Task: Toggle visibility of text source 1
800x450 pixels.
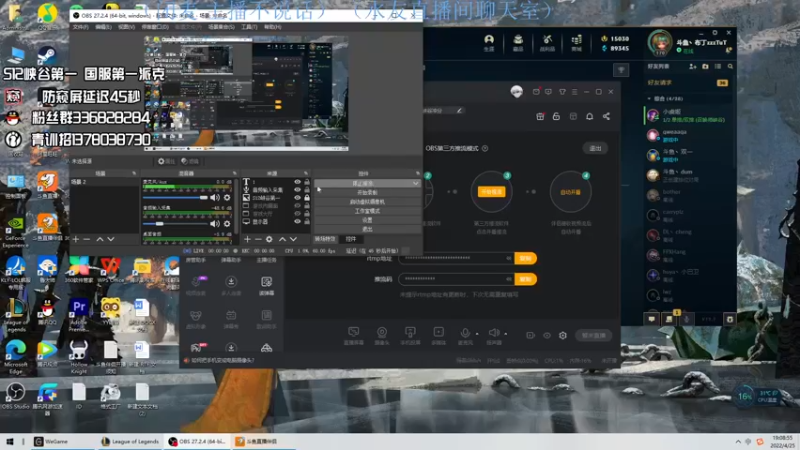Action: click(x=297, y=182)
